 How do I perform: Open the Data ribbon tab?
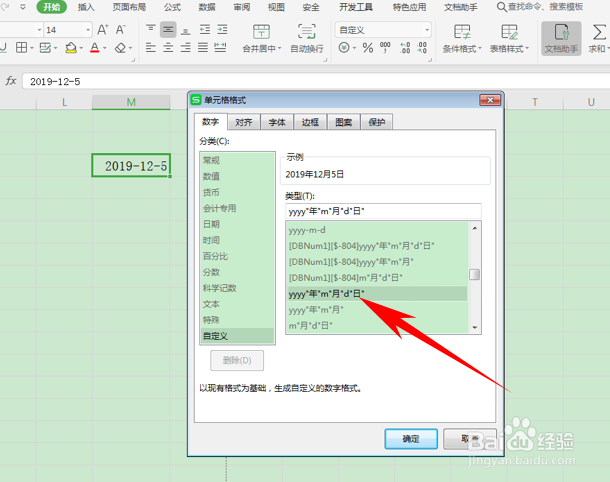click(x=207, y=7)
